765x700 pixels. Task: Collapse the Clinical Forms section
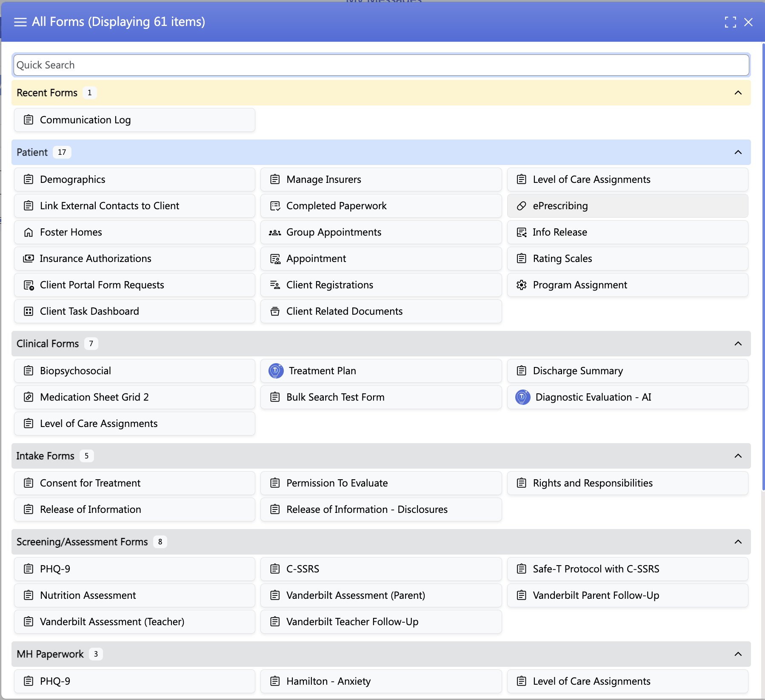[738, 344]
